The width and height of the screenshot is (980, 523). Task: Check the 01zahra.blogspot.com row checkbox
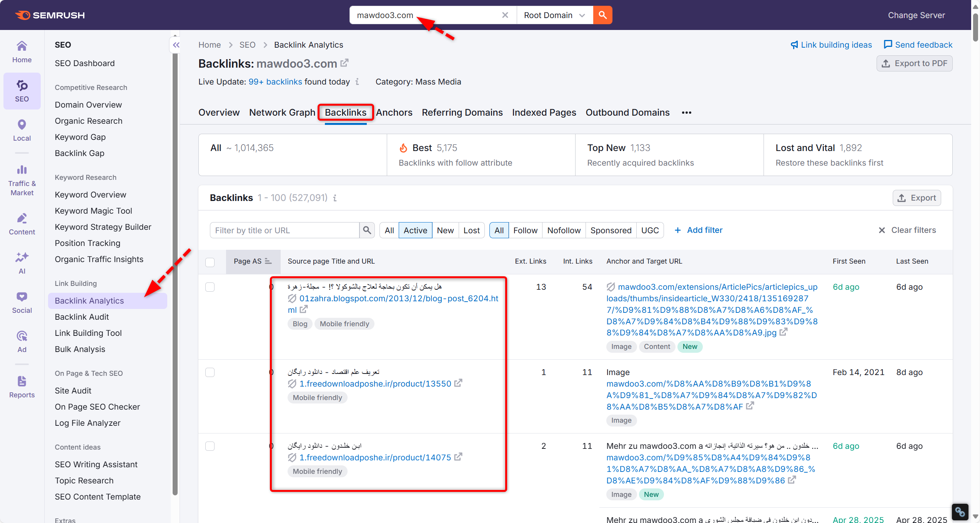click(210, 287)
